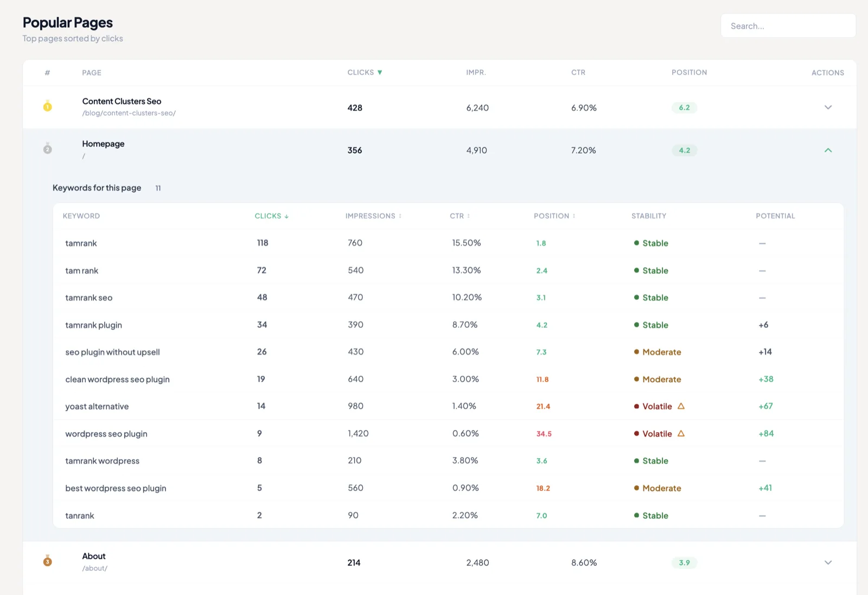Click the 4.2 position badge on Homepage
The height and width of the screenshot is (595, 868).
coord(684,150)
